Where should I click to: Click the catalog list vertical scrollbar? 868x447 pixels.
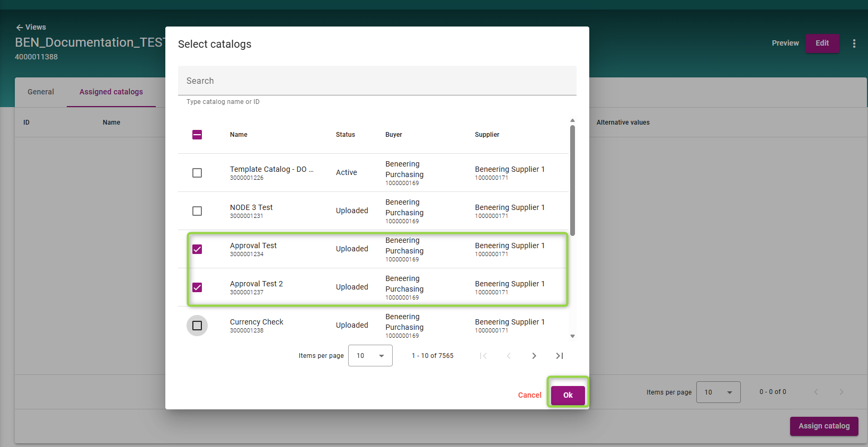(572, 180)
